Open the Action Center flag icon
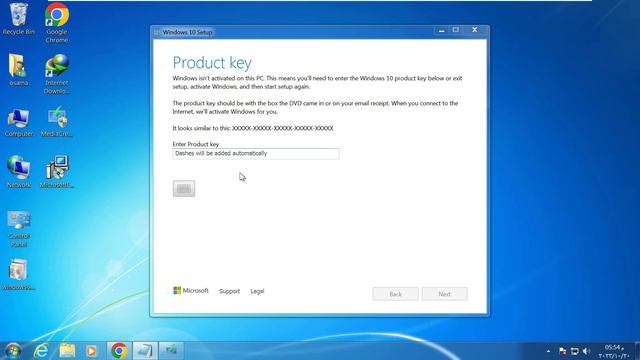The width and height of the screenshot is (640, 360). pos(562,351)
